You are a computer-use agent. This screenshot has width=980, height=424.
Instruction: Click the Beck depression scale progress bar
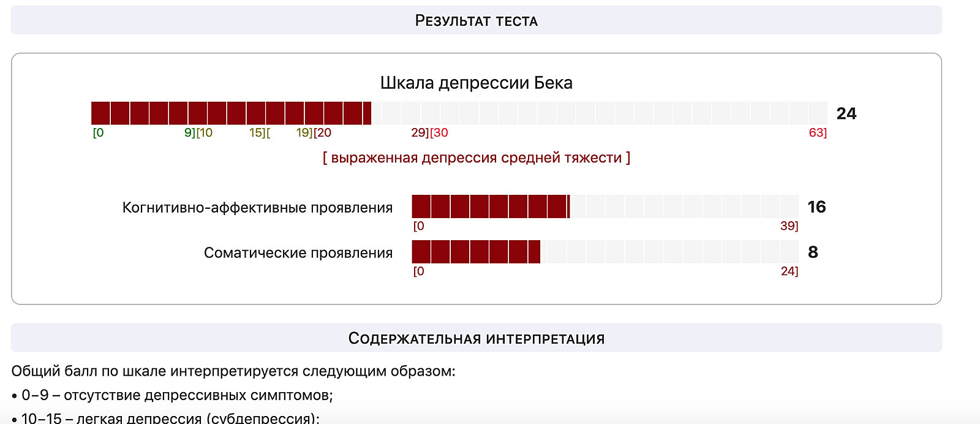point(459,113)
